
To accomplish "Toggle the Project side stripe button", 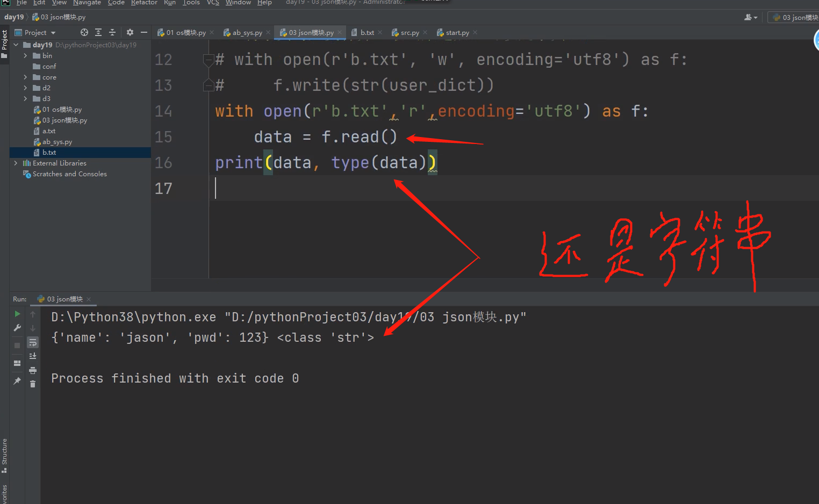I will (4, 44).
